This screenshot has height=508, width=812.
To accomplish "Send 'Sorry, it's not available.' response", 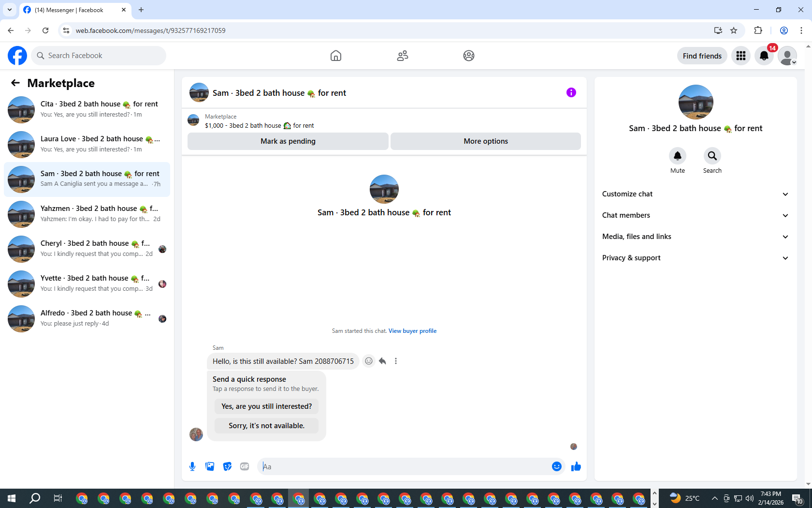I will [x=267, y=426].
